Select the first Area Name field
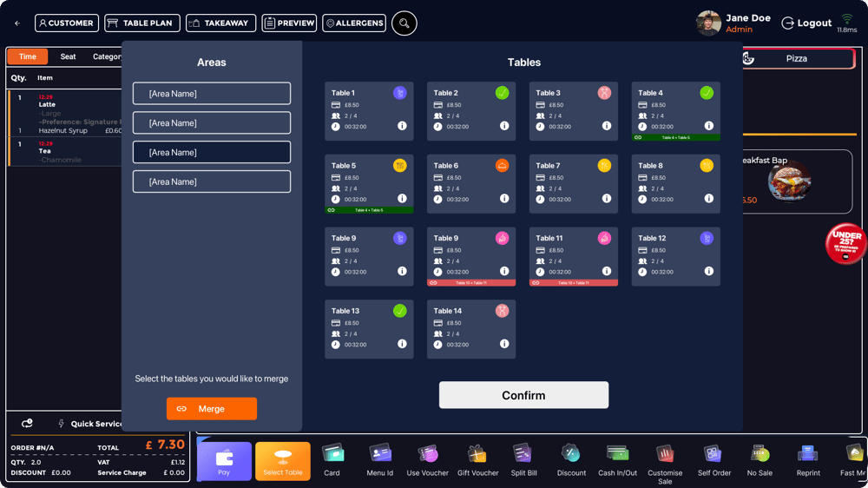The height and width of the screenshot is (488, 868). (x=212, y=94)
